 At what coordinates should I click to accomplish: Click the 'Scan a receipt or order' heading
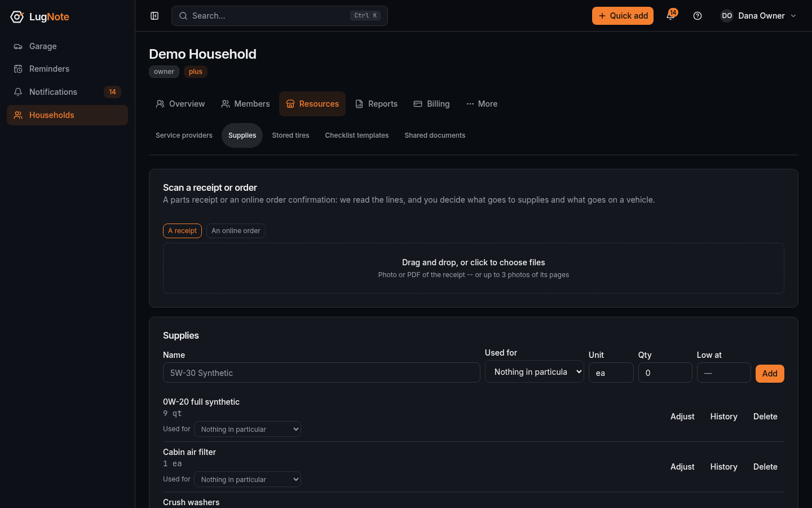[x=210, y=187]
